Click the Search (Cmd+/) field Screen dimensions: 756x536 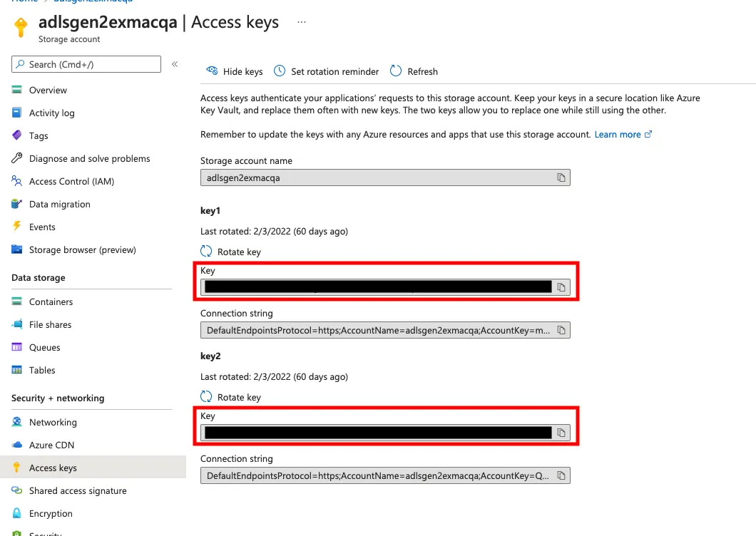[86, 63]
